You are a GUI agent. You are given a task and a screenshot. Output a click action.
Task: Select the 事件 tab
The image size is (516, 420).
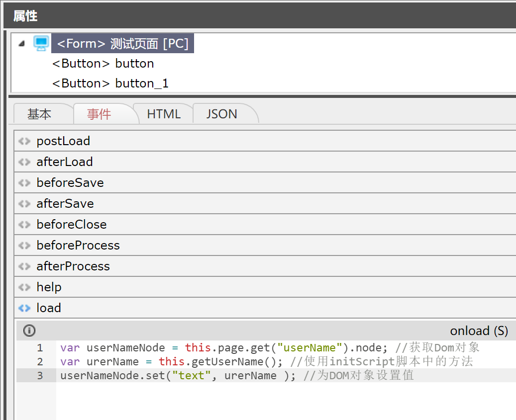pyautogui.click(x=99, y=114)
